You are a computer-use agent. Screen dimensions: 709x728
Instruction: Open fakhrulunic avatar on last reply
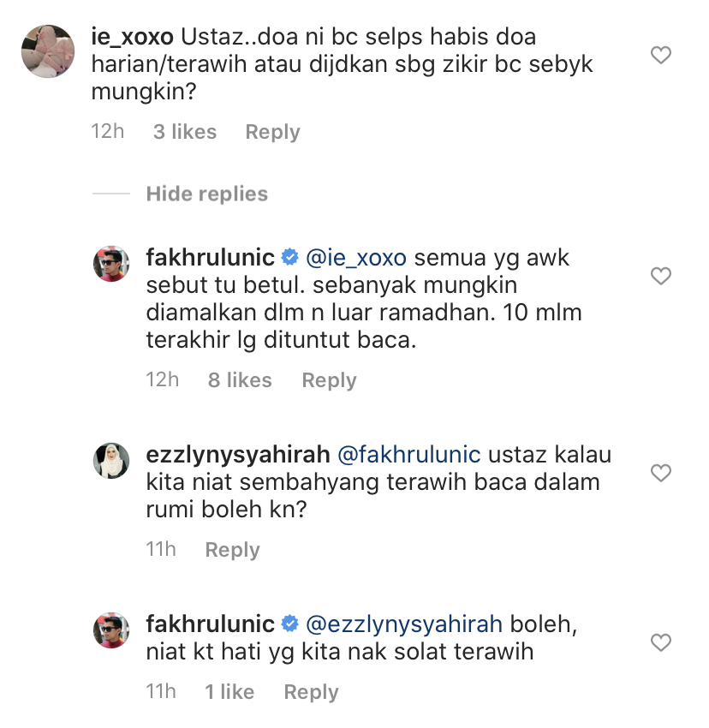click(x=111, y=630)
